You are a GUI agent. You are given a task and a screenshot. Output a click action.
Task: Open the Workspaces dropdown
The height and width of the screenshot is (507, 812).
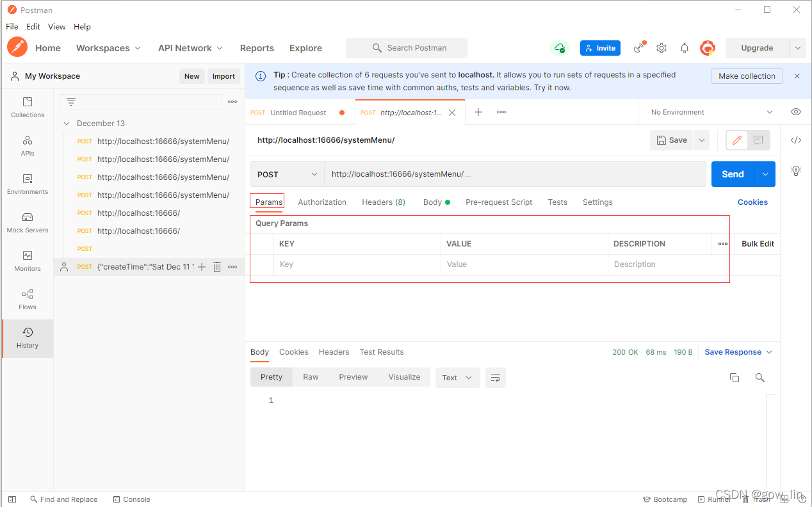coord(108,48)
